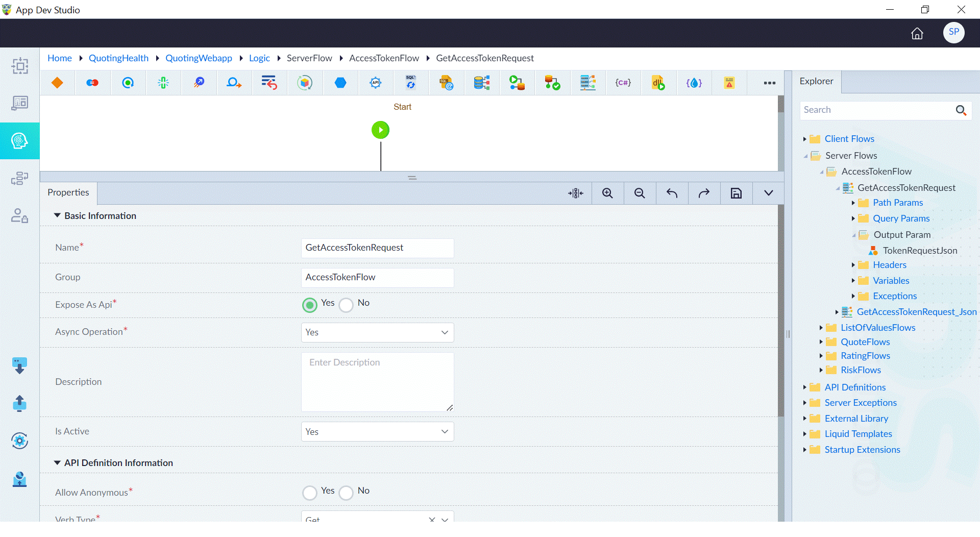Expand the QuoteFlows folder arrow

tap(821, 342)
